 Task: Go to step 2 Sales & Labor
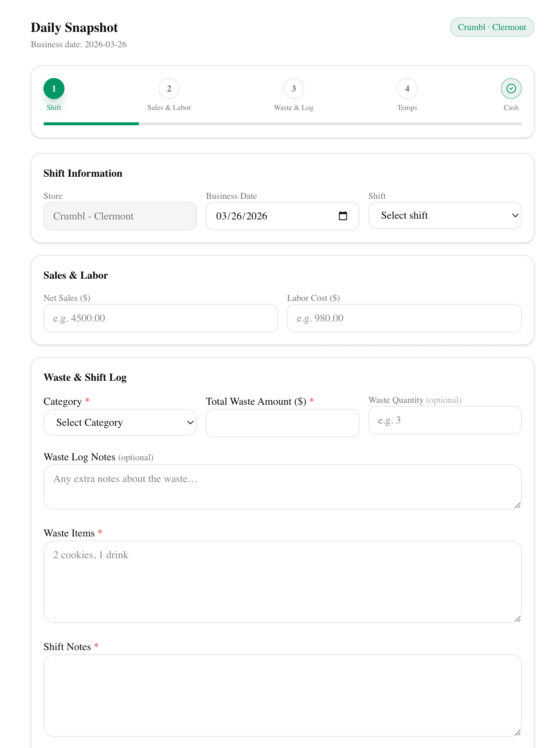click(169, 89)
